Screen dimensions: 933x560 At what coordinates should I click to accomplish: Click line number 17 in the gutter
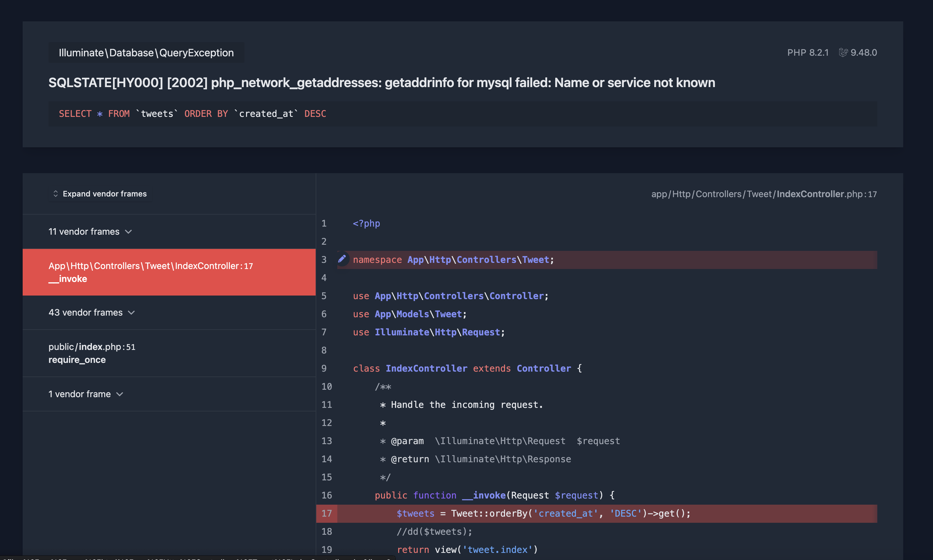pos(327,514)
